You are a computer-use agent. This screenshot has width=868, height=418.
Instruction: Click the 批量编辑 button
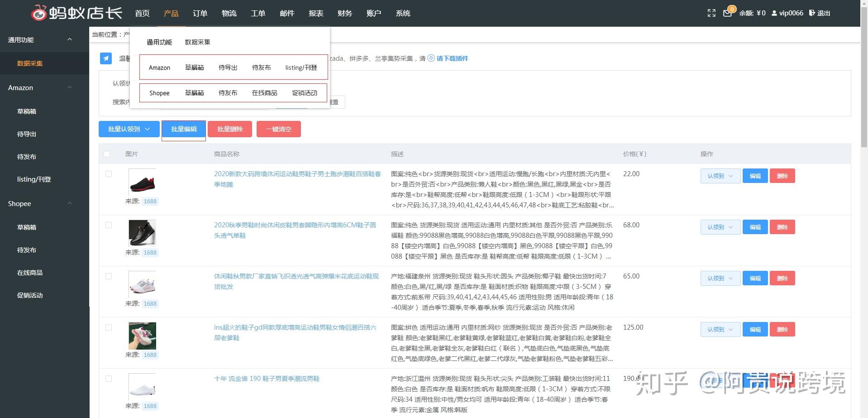click(184, 129)
